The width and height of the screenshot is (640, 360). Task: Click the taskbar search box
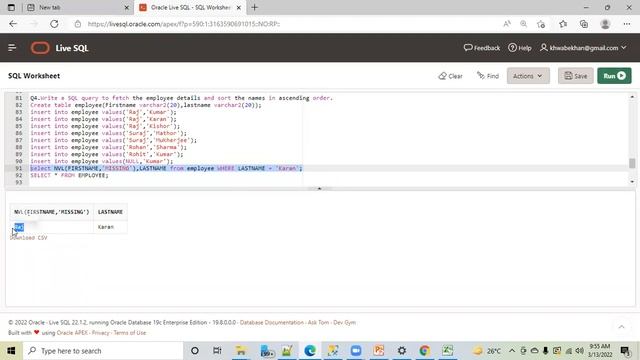tap(103, 351)
